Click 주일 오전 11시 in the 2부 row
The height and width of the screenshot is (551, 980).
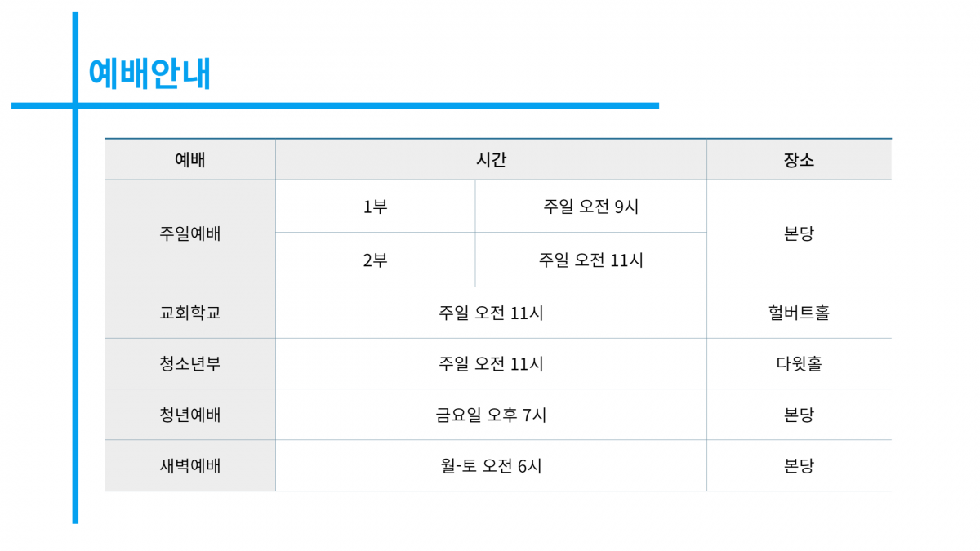coord(591,260)
